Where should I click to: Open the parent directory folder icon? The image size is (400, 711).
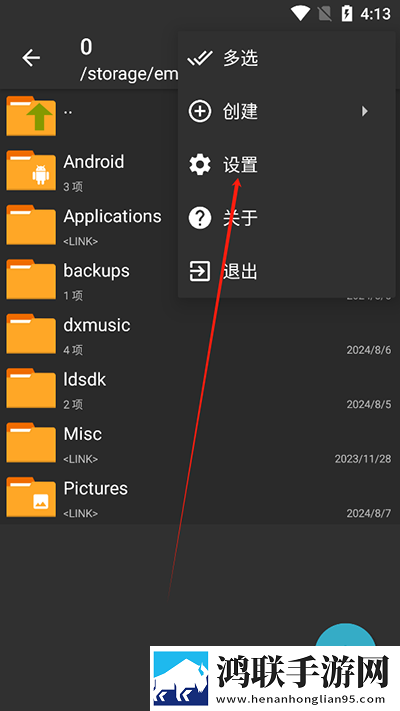pyautogui.click(x=31, y=116)
